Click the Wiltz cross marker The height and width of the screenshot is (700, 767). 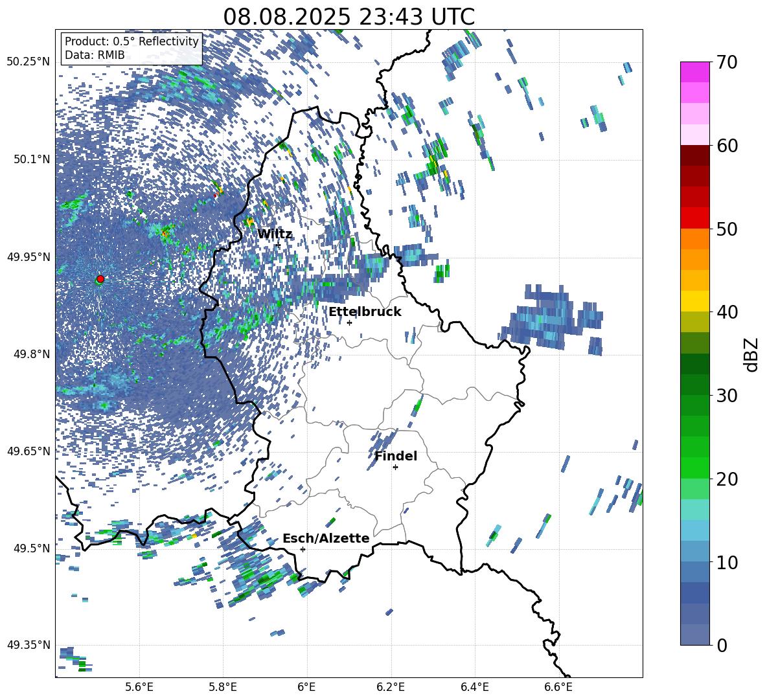point(278,245)
